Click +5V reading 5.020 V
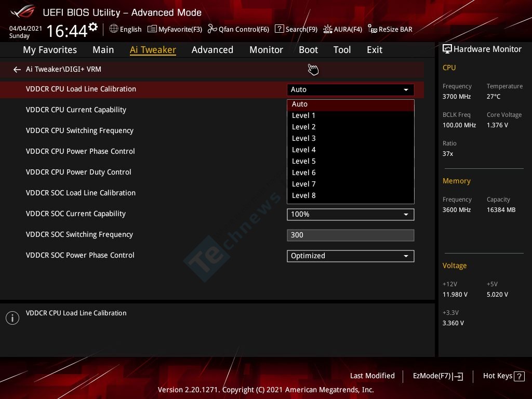The image size is (532, 399). (x=497, y=295)
